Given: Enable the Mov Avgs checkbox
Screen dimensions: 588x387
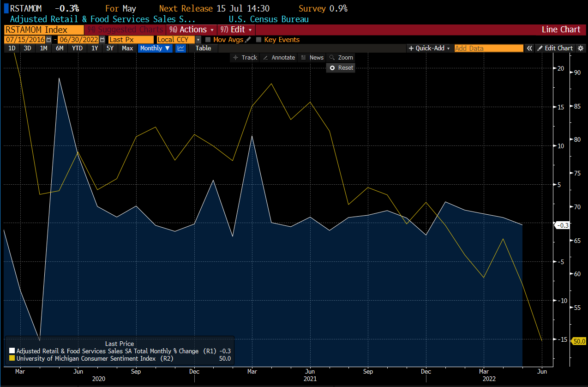Looking at the screenshot, I should [208, 40].
